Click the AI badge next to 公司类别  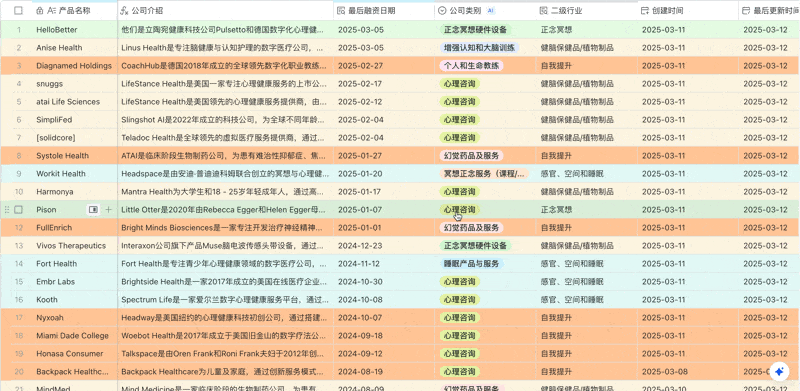(x=490, y=11)
